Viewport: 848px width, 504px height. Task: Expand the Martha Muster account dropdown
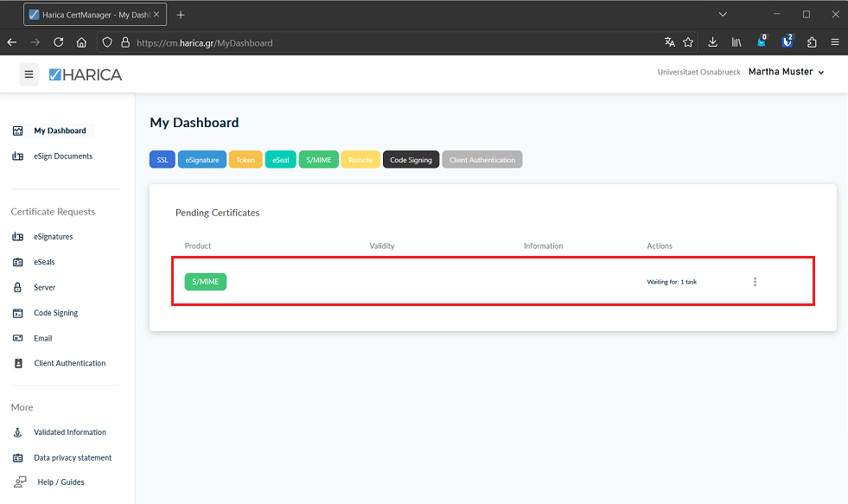[786, 72]
